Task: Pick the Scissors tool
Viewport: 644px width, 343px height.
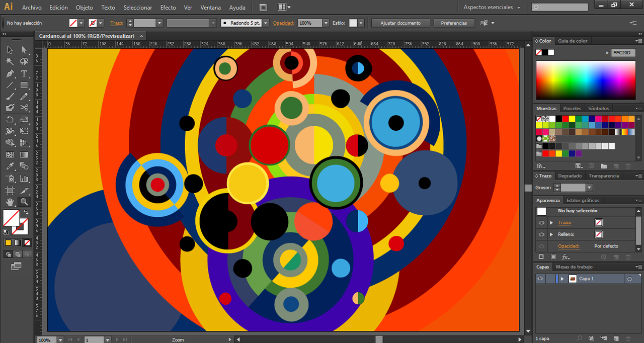Action: pyautogui.click(x=24, y=107)
